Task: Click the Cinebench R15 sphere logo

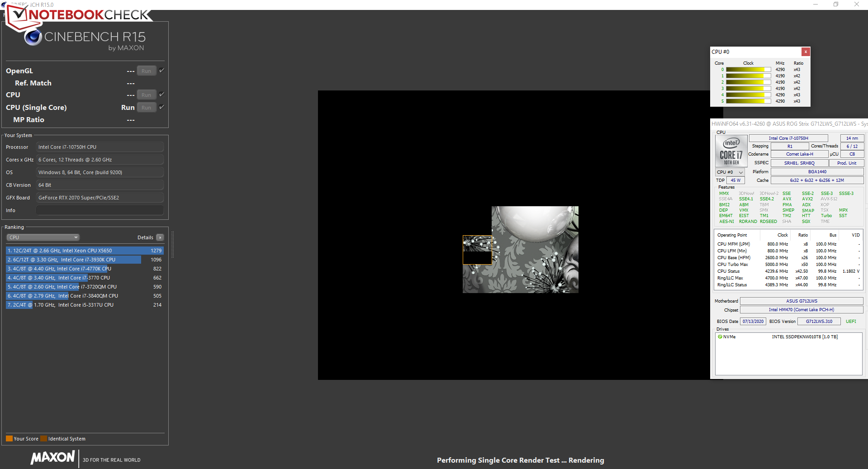Action: point(33,37)
